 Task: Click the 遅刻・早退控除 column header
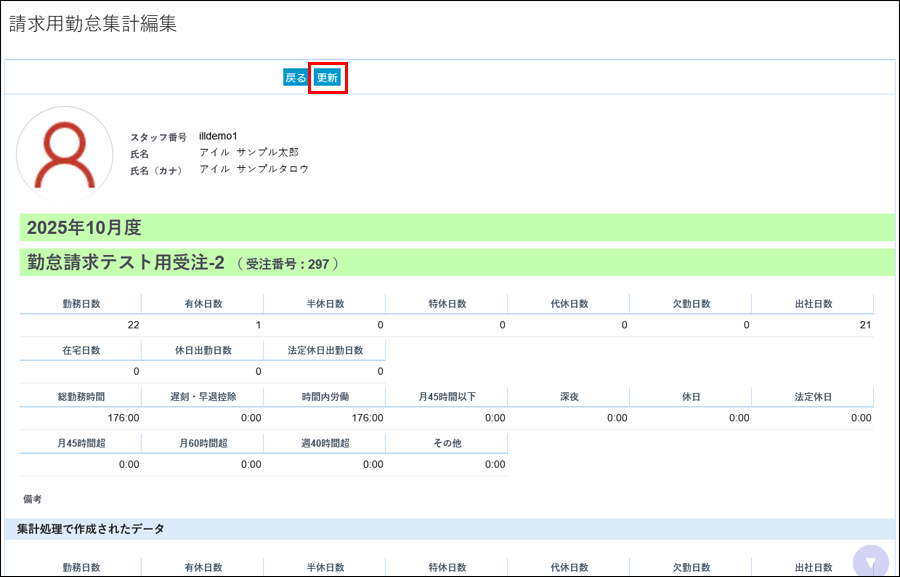[x=203, y=397]
